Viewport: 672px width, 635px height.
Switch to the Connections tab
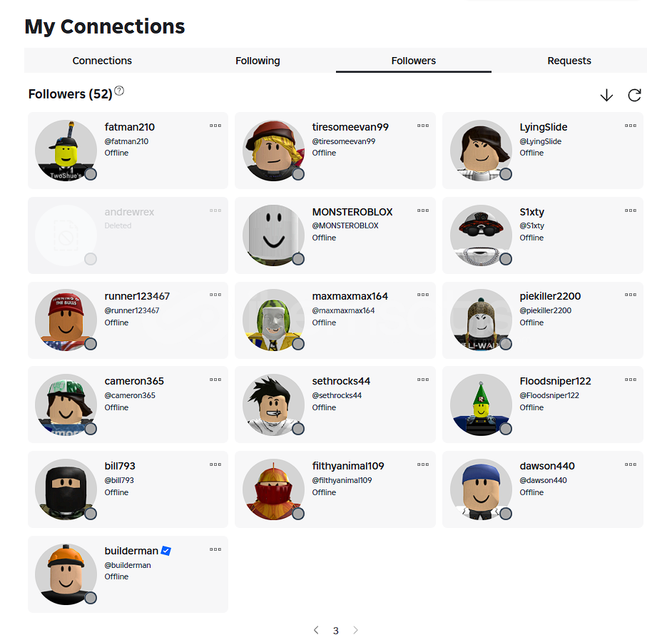click(102, 61)
